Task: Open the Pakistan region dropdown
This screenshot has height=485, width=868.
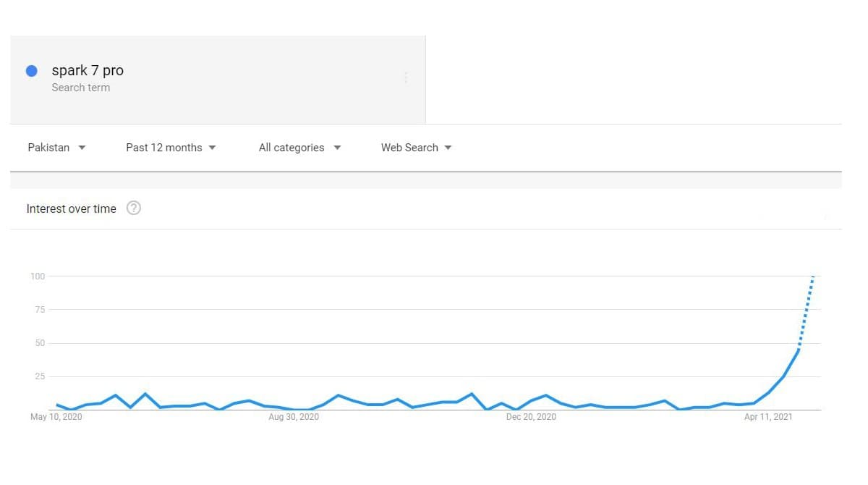Action: 56,148
